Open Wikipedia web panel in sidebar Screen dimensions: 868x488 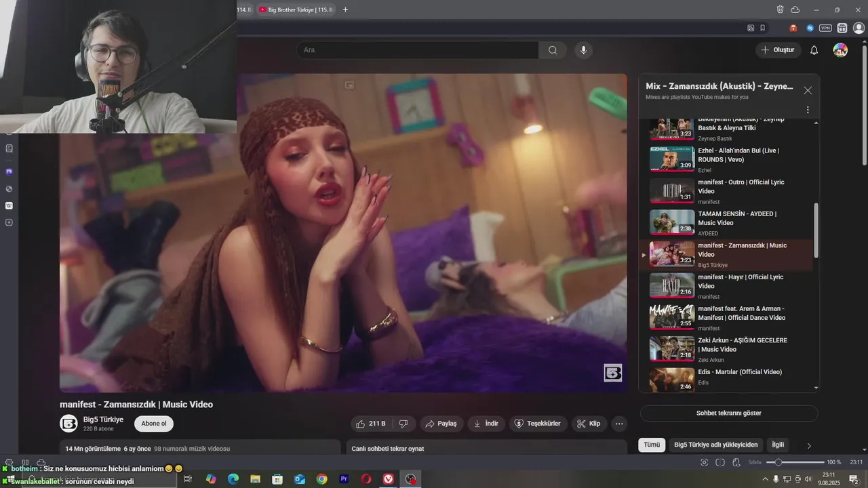point(9,205)
